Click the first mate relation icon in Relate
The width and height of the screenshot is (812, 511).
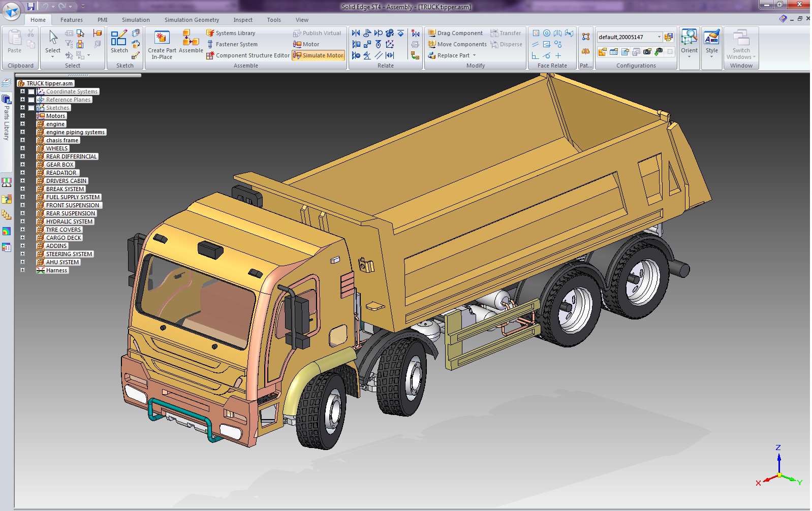[356, 33]
